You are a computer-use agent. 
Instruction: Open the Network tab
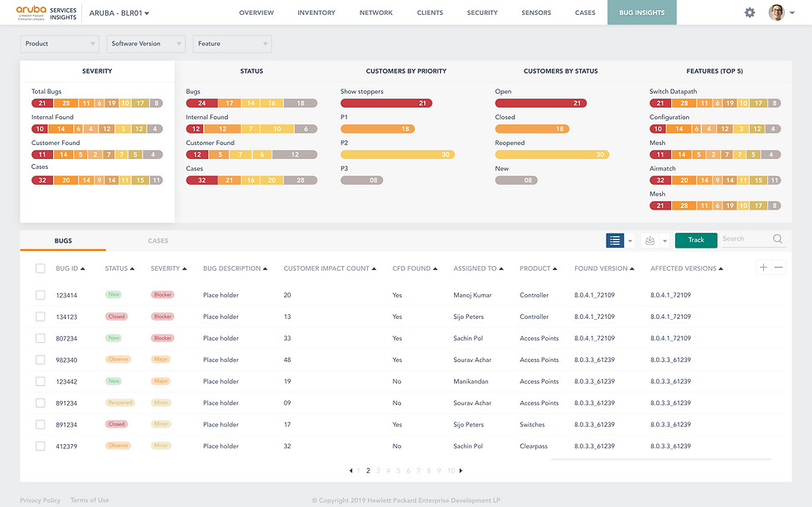click(376, 12)
